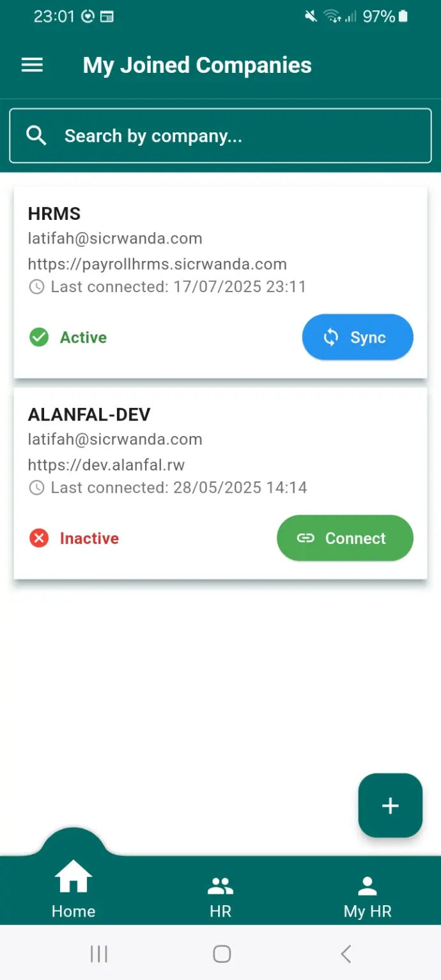Image resolution: width=441 pixels, height=980 pixels.
Task: Click the red Inactive cross icon
Action: pos(39,538)
